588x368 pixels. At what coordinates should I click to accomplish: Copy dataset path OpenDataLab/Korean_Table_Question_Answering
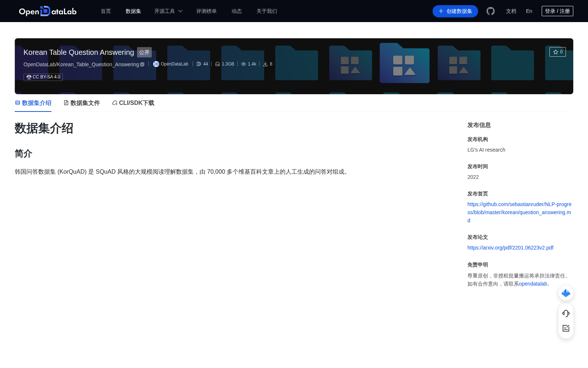point(142,64)
